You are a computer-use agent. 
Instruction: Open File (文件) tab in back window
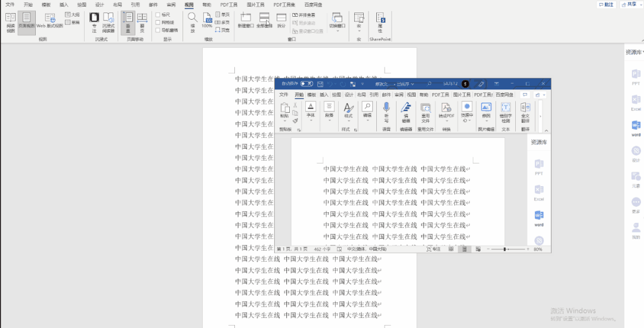click(10, 5)
